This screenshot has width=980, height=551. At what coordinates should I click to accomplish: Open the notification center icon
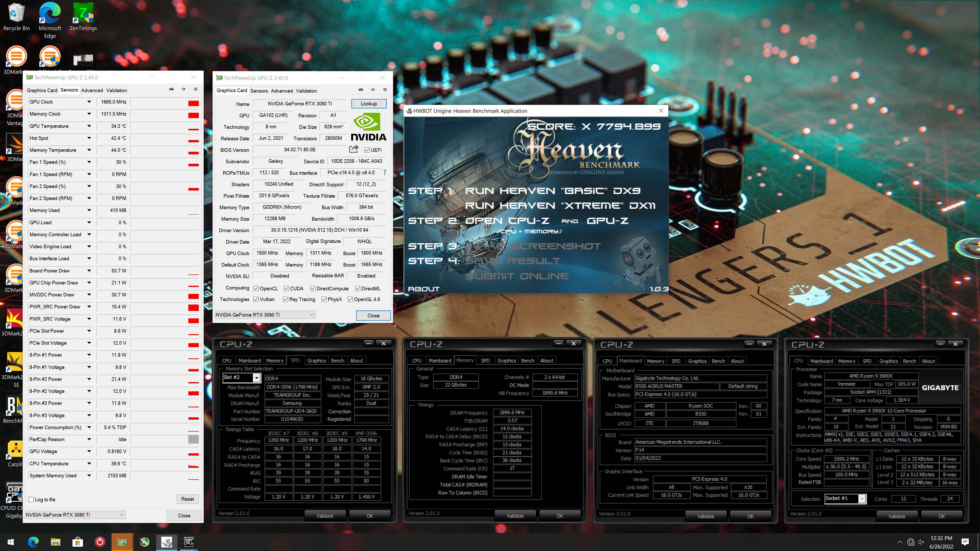pyautogui.click(x=965, y=542)
